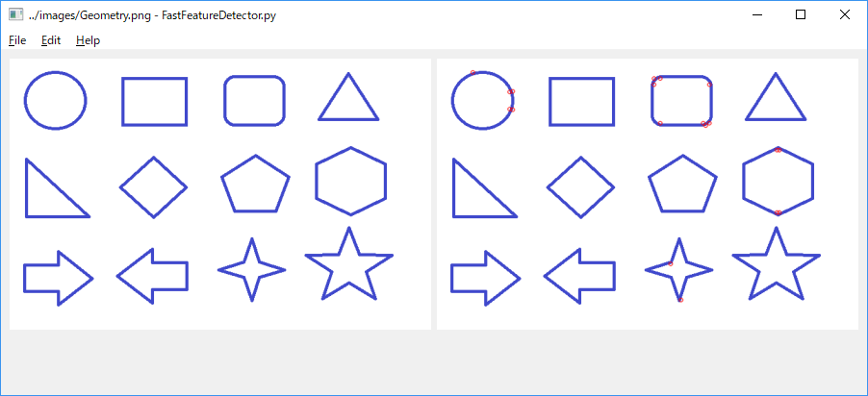Click the five-pointed star in the left image
The image size is (868, 396).
tap(348, 264)
